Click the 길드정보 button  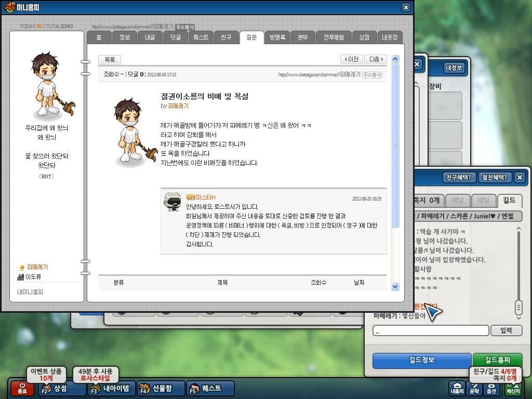click(x=422, y=361)
